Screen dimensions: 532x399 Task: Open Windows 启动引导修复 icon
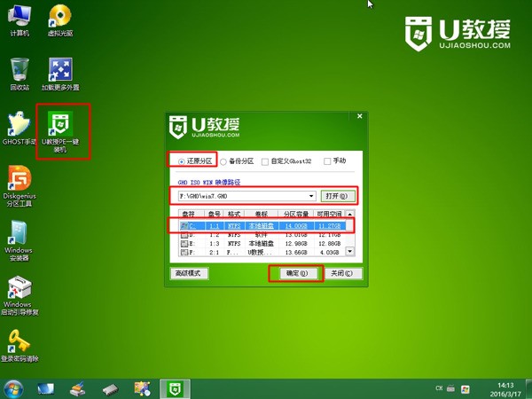coord(20,296)
